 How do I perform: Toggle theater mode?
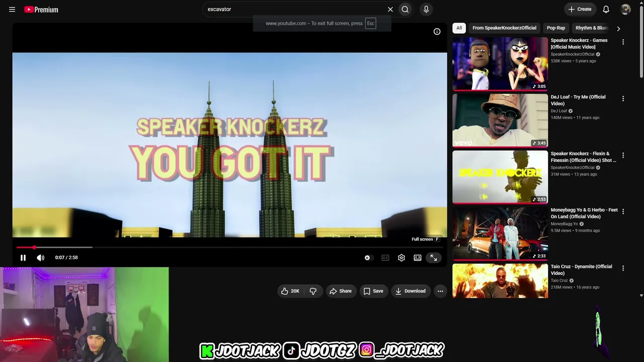click(418, 258)
